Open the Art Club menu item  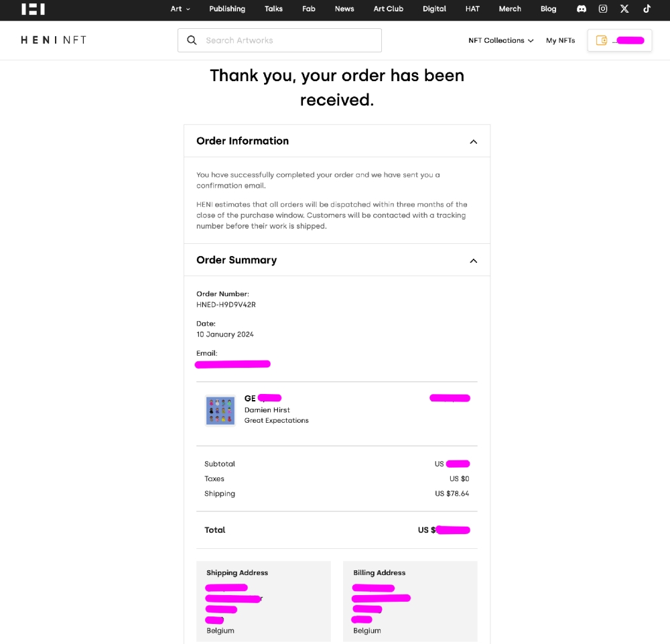tap(388, 9)
